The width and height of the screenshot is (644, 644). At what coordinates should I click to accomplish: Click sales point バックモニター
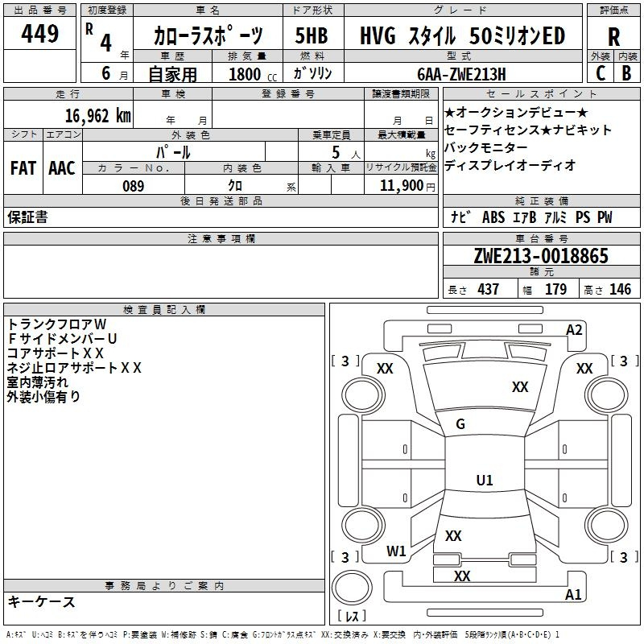coord(486,147)
